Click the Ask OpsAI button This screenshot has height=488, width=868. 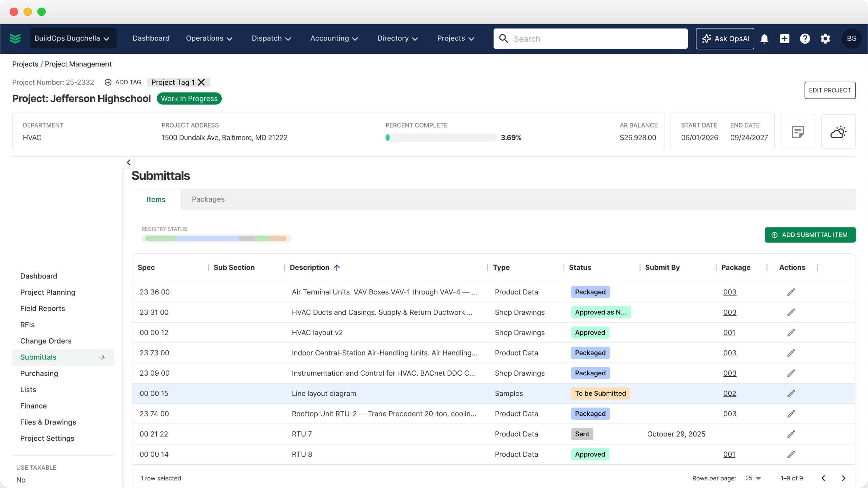725,39
